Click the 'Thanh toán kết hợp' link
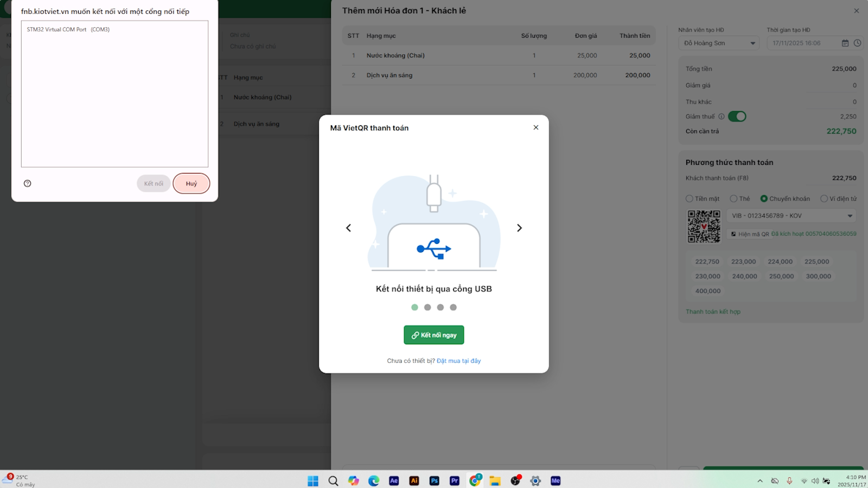Viewport: 868px width, 488px height. pyautogui.click(x=713, y=311)
